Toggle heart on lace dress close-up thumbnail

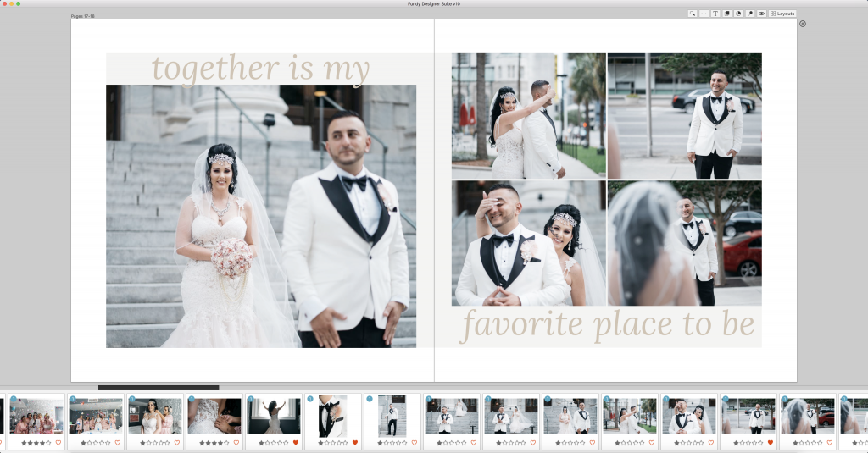(236, 443)
